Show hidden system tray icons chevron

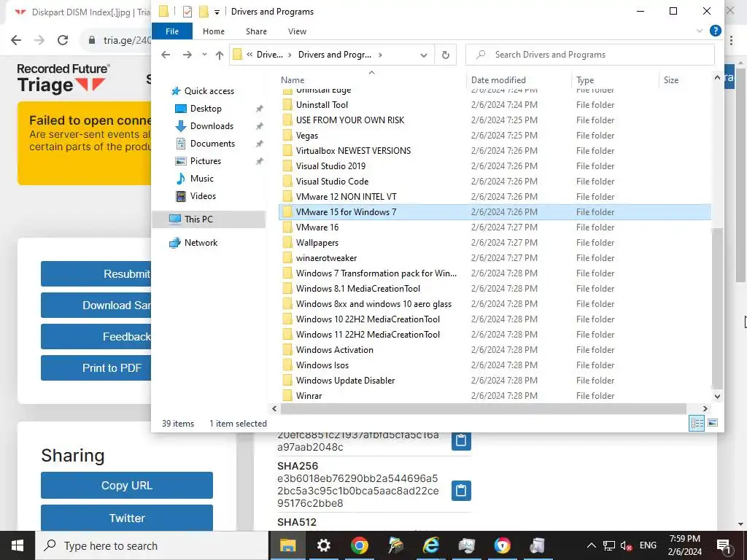[591, 545]
